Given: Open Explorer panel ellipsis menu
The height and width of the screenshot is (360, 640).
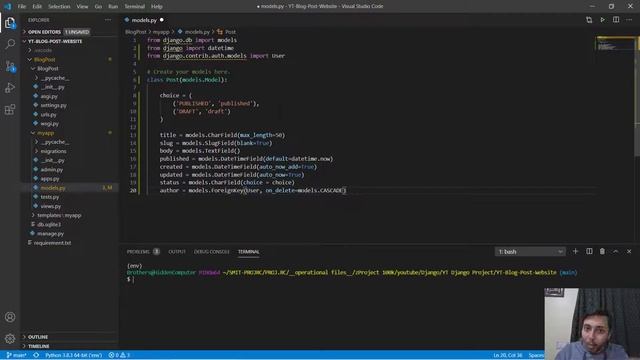Looking at the screenshot, I should pos(108,20).
